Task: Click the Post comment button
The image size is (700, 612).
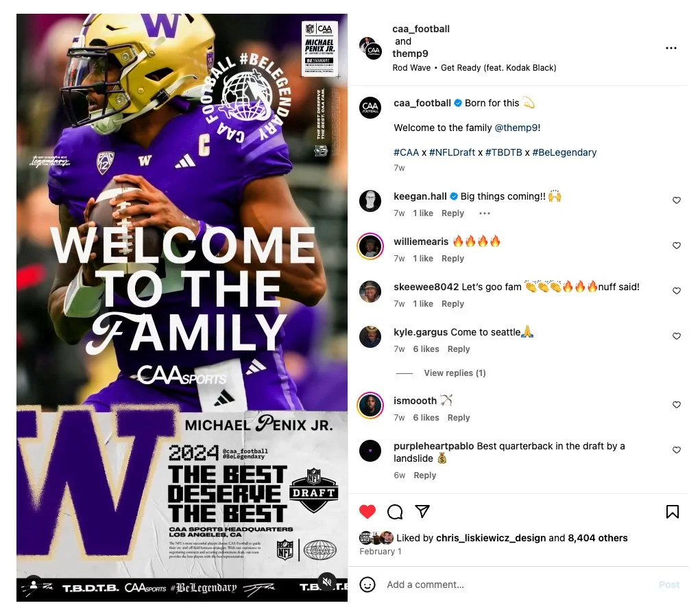Action: (668, 585)
